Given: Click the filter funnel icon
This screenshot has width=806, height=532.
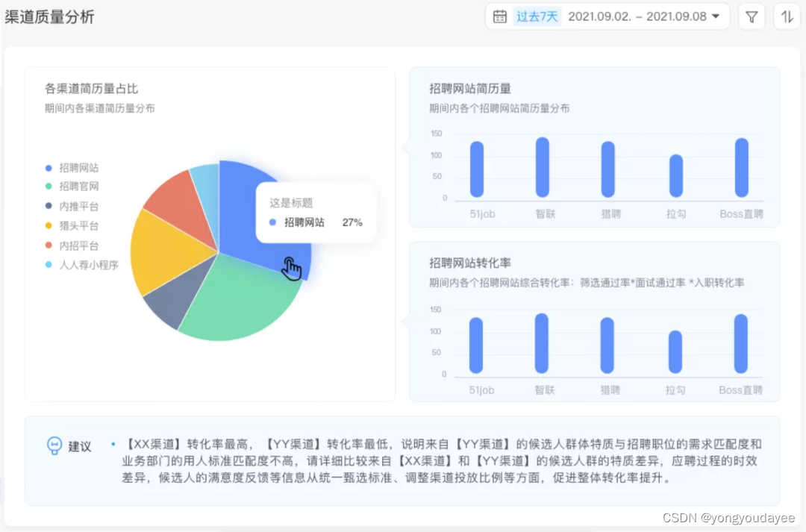Looking at the screenshot, I should click(752, 17).
